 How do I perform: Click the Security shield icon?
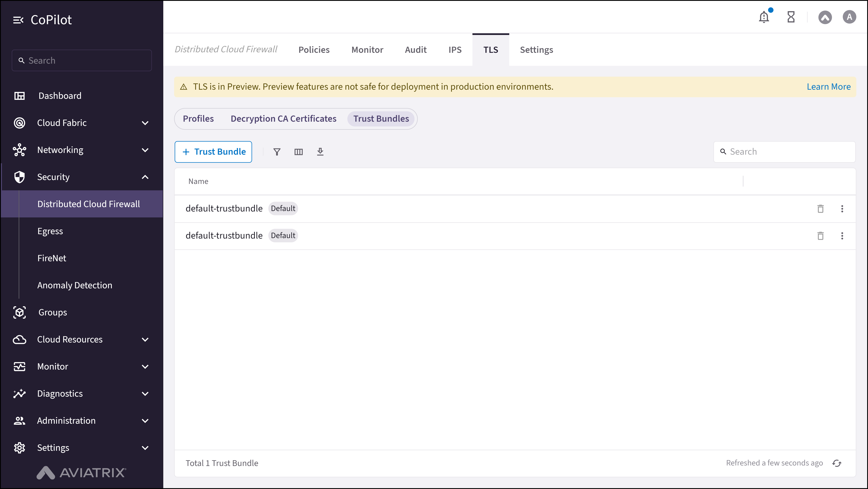[20, 177]
